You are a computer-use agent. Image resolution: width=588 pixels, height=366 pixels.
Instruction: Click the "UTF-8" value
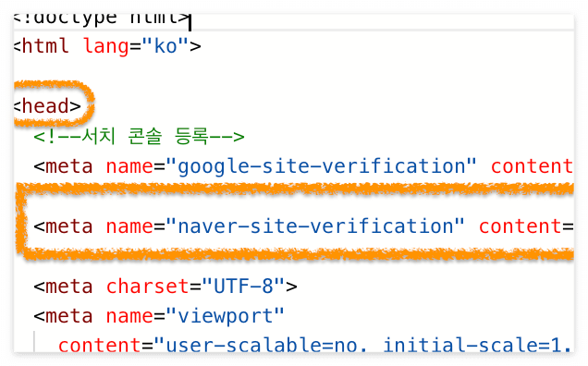[243, 287]
